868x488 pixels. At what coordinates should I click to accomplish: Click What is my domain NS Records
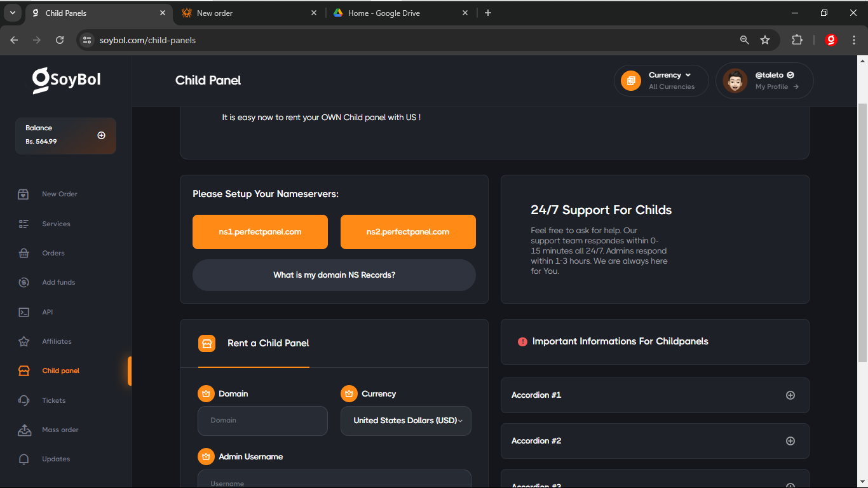tap(334, 275)
